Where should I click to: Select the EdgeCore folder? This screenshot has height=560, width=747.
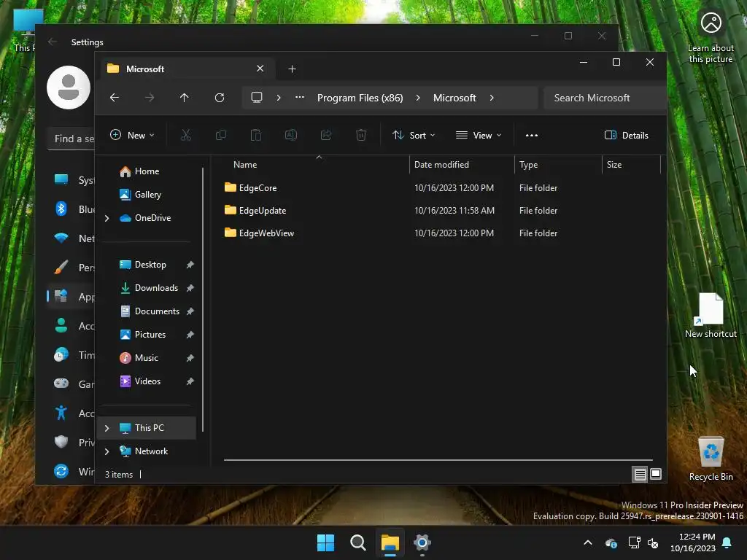[x=251, y=187]
